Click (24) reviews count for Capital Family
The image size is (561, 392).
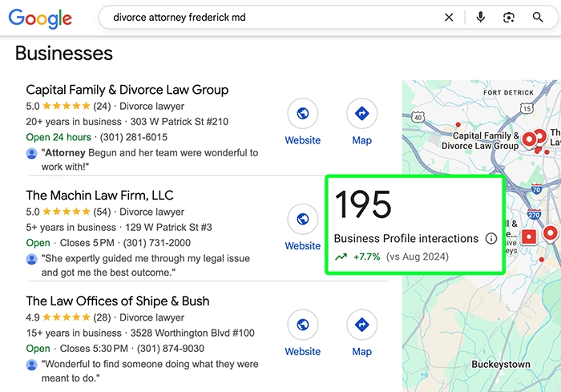[102, 107]
